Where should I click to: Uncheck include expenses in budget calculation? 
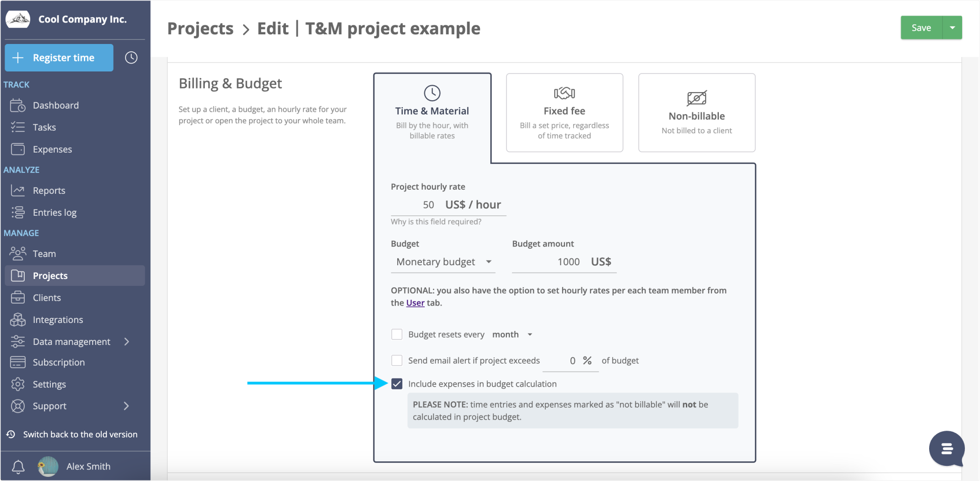397,384
